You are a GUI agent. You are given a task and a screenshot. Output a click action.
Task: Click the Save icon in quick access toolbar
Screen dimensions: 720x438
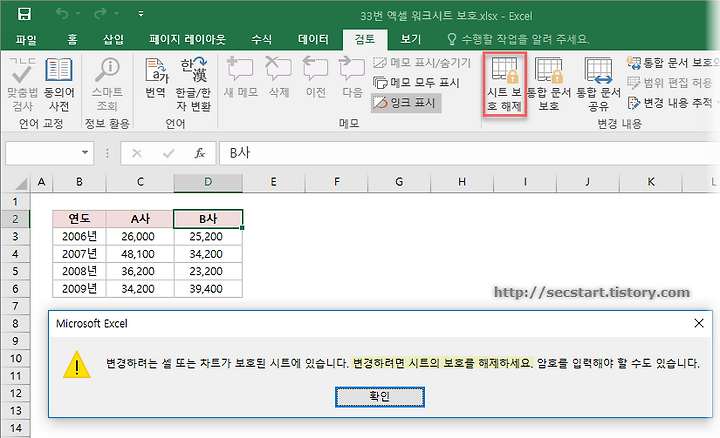coord(24,14)
